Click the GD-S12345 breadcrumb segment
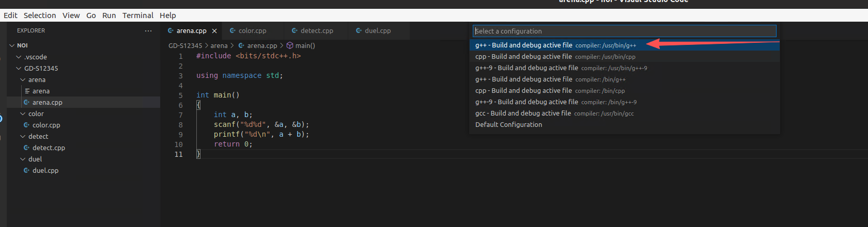 point(185,45)
